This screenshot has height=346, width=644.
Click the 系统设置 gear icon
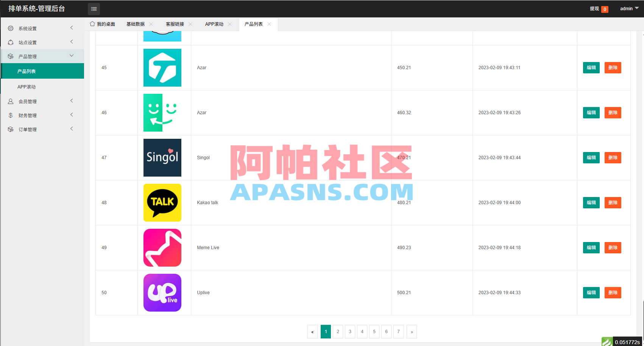click(x=11, y=28)
